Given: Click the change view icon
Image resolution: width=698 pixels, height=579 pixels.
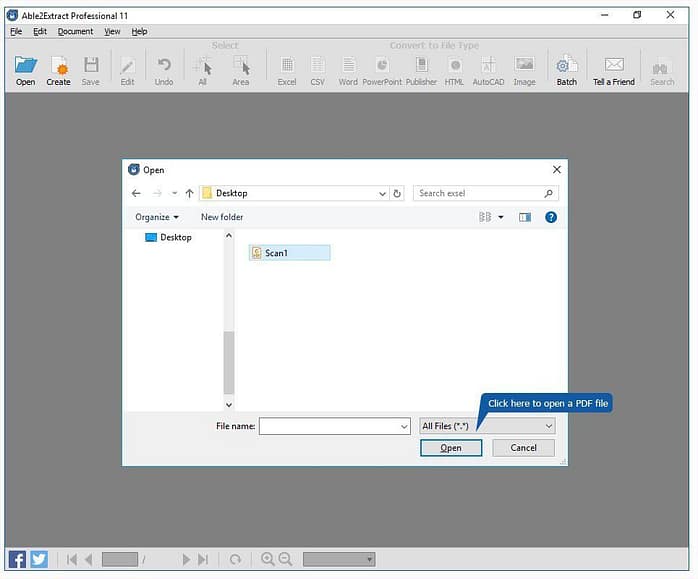Looking at the screenshot, I should (x=485, y=217).
